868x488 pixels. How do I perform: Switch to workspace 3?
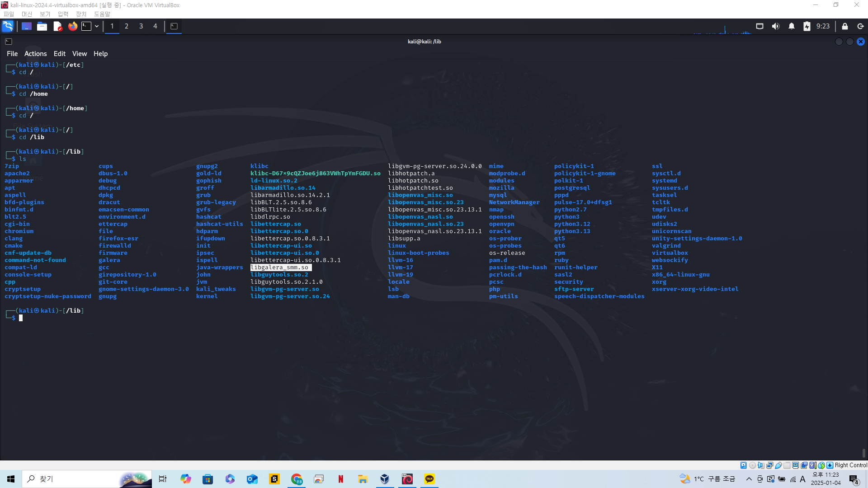(141, 26)
